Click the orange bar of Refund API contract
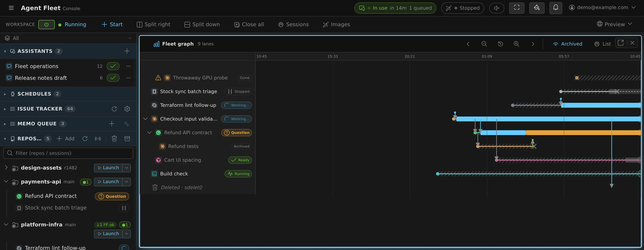This screenshot has width=644, height=250. (583, 132)
